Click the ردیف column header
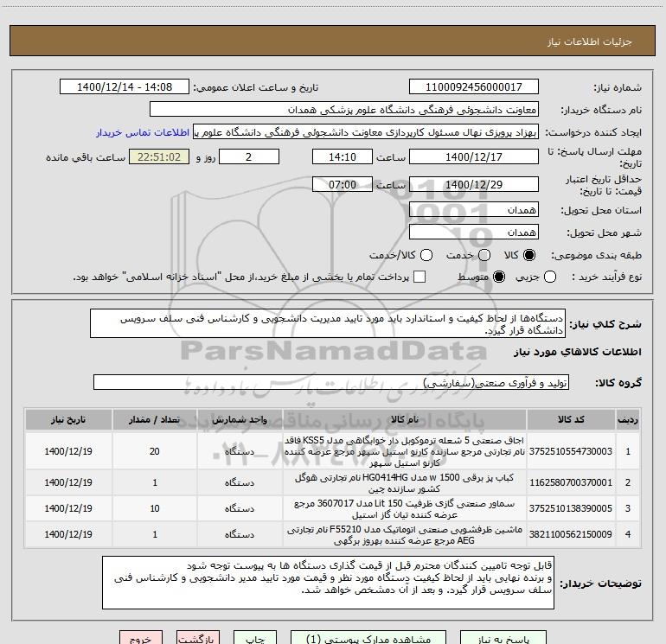The height and width of the screenshot is (644, 666). [x=628, y=419]
